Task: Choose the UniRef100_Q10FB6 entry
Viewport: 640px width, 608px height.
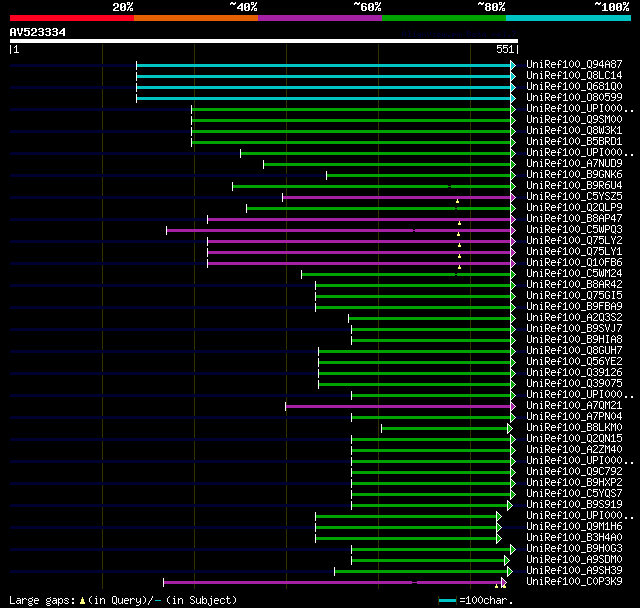Action: (574, 262)
